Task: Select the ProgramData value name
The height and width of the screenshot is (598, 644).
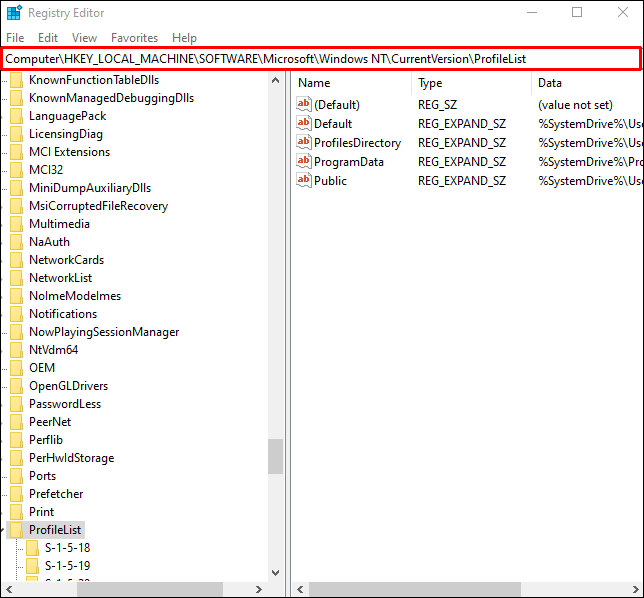Action: 349,162
